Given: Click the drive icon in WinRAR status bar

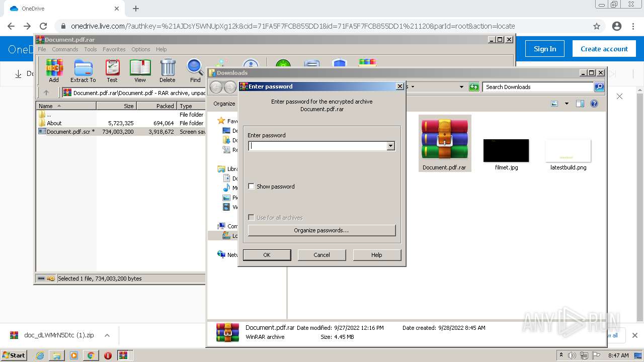Looking at the screenshot, I should coord(42,279).
